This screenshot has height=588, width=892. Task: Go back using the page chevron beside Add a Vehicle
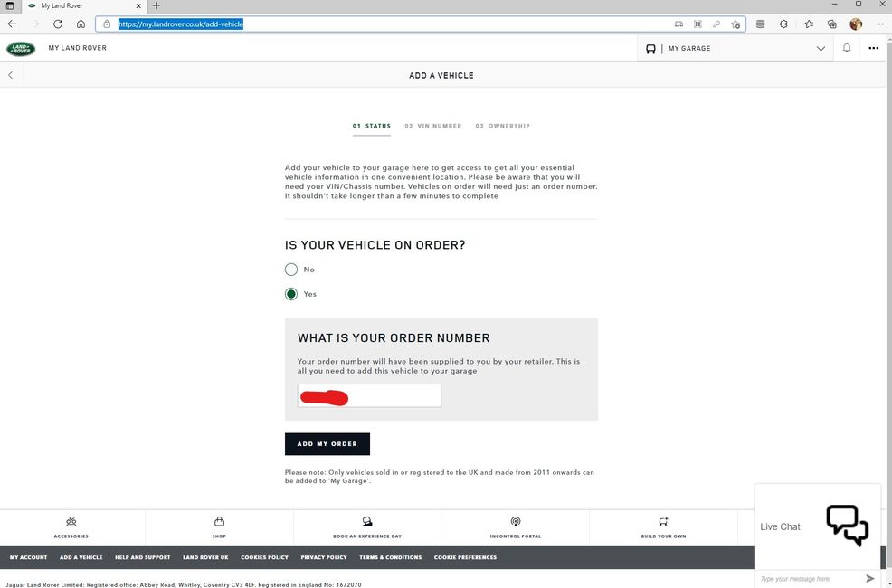click(x=11, y=75)
